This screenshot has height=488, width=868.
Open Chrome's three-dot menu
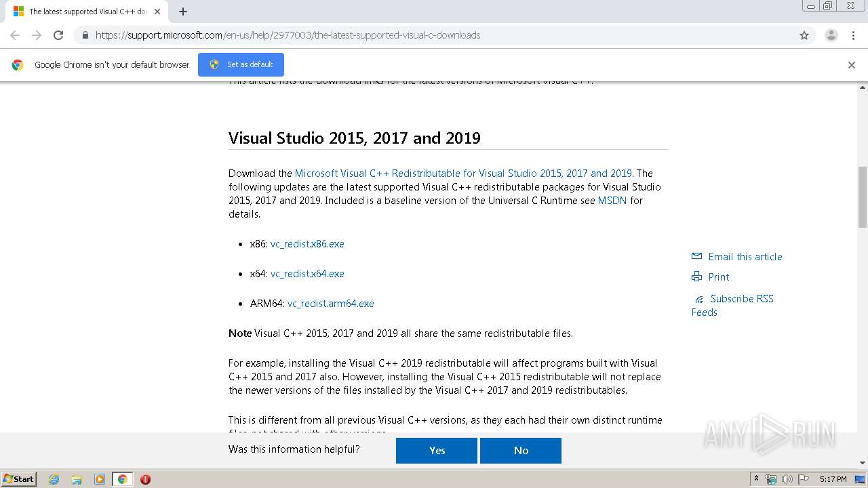click(853, 35)
